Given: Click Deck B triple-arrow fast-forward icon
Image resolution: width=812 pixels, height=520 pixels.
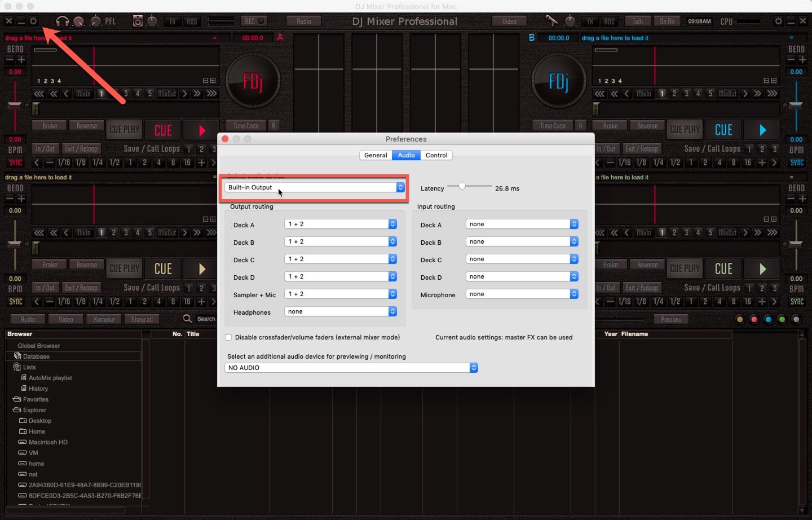Looking at the screenshot, I should [x=773, y=94].
